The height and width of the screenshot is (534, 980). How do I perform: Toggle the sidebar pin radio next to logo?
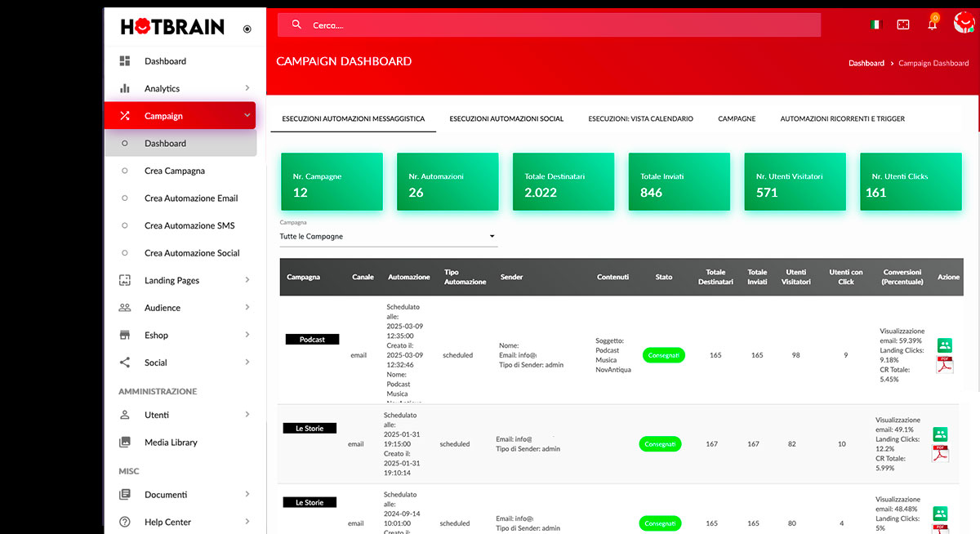tap(247, 29)
